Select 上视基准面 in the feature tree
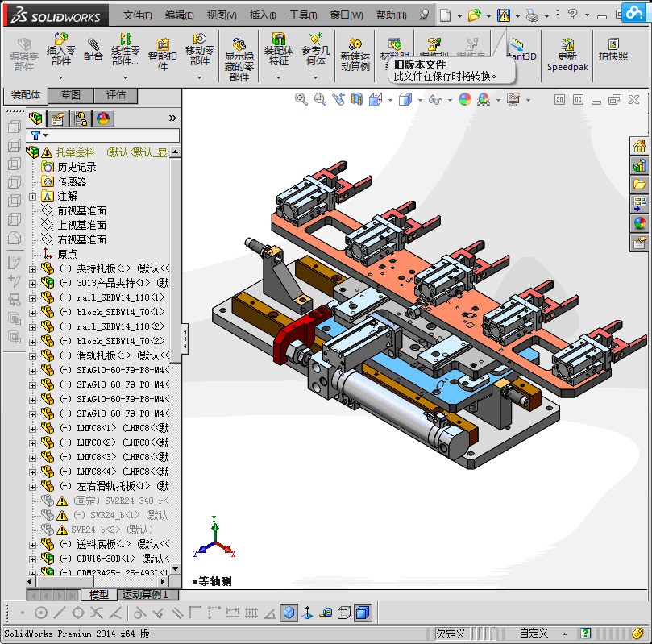The height and width of the screenshot is (644, 652). click(82, 226)
